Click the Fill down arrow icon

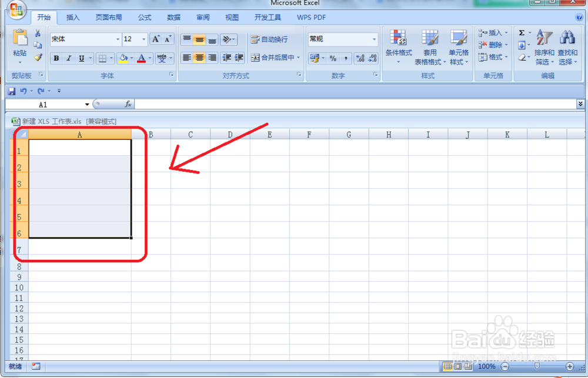(522, 45)
